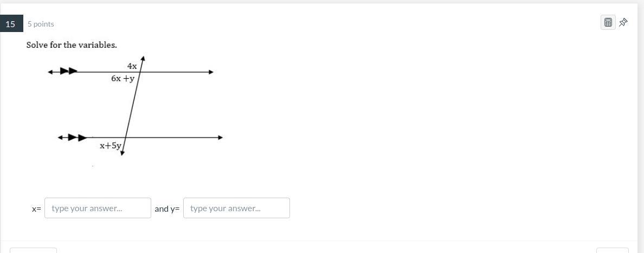Focus the y= answer input field
Viewport: 644px width, 253px height.
236,208
